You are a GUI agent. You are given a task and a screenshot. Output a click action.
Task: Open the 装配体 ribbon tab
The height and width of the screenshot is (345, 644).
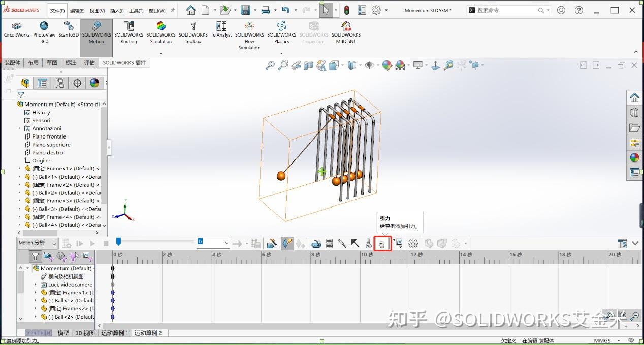point(12,63)
